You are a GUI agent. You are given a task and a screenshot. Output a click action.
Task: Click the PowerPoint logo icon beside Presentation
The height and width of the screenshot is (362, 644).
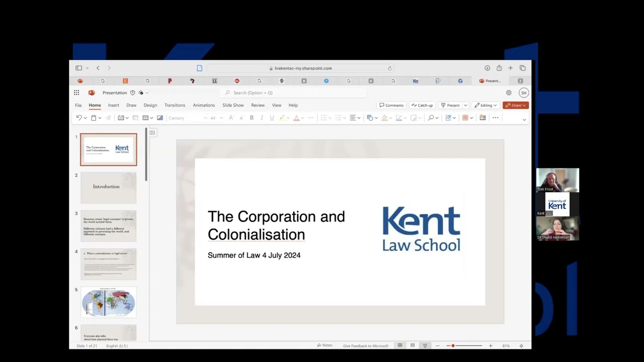(x=92, y=93)
